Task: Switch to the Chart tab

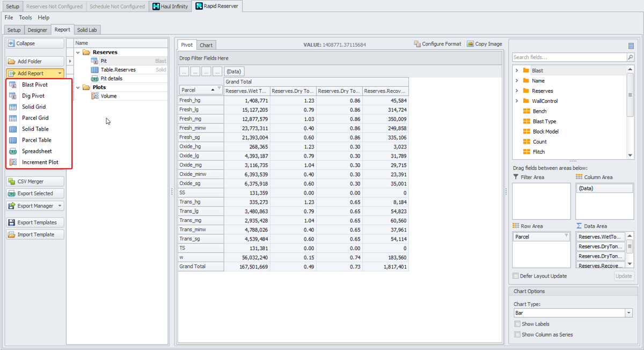Action: (206, 45)
